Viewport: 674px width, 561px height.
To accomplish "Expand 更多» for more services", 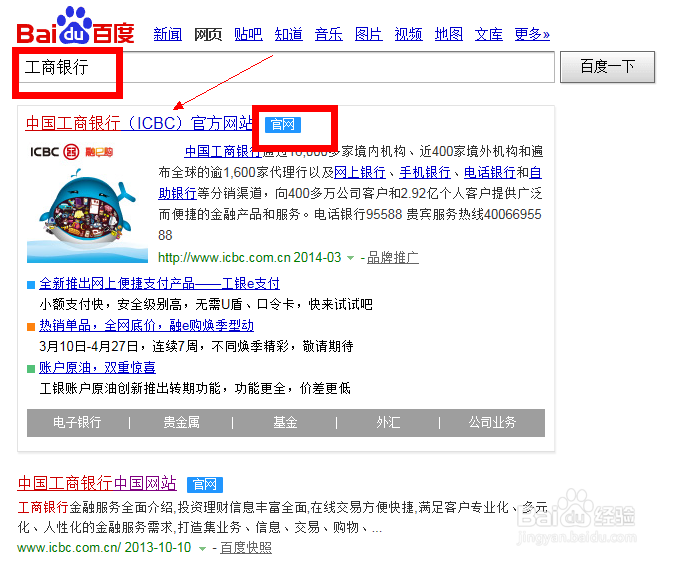I will [532, 34].
